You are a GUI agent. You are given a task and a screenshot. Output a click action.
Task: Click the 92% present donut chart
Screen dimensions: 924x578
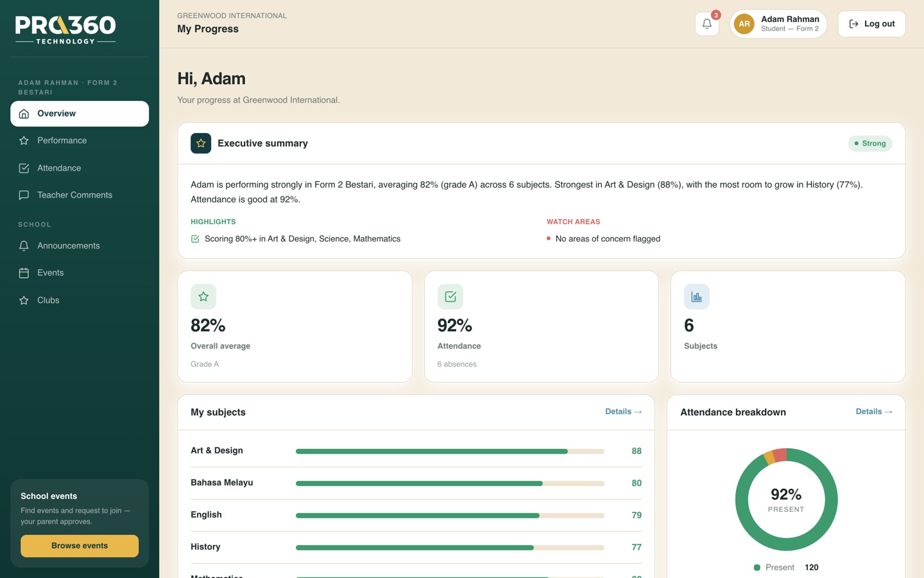786,500
